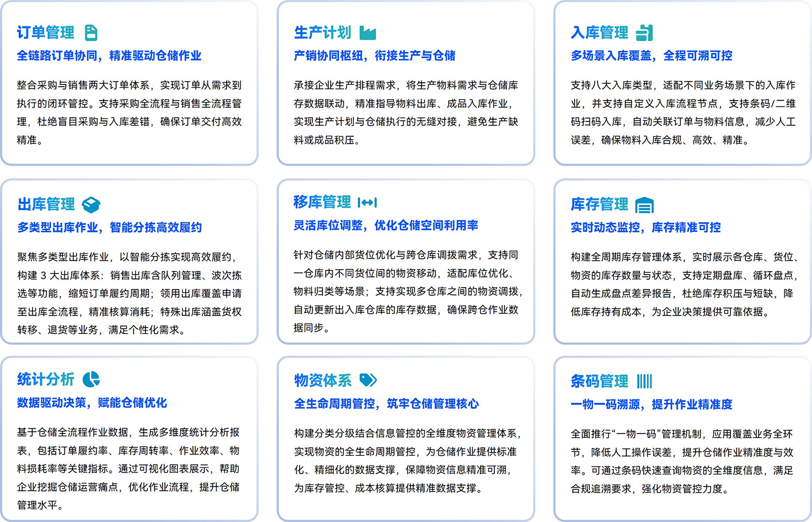Select the 物资体系 card
Screen dimensions: 812x522
point(406,437)
